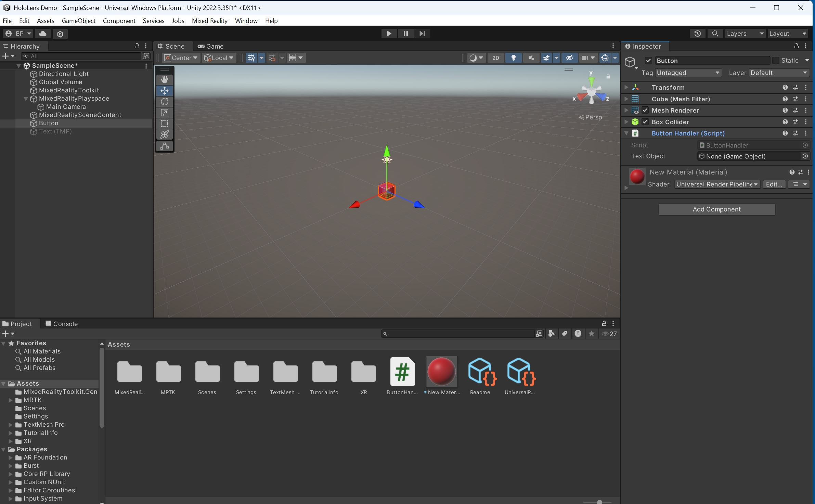Open Unity Cloud services via the cloud icon
The image size is (815, 504).
tap(43, 34)
